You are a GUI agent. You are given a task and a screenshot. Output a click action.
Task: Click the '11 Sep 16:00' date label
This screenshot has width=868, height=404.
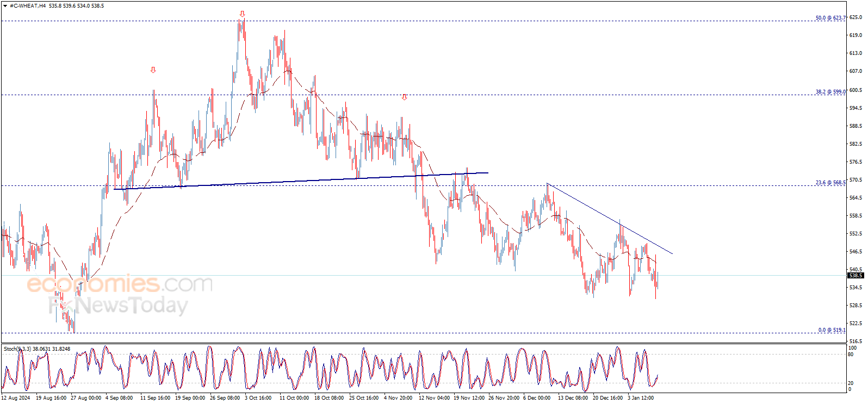(x=156, y=398)
